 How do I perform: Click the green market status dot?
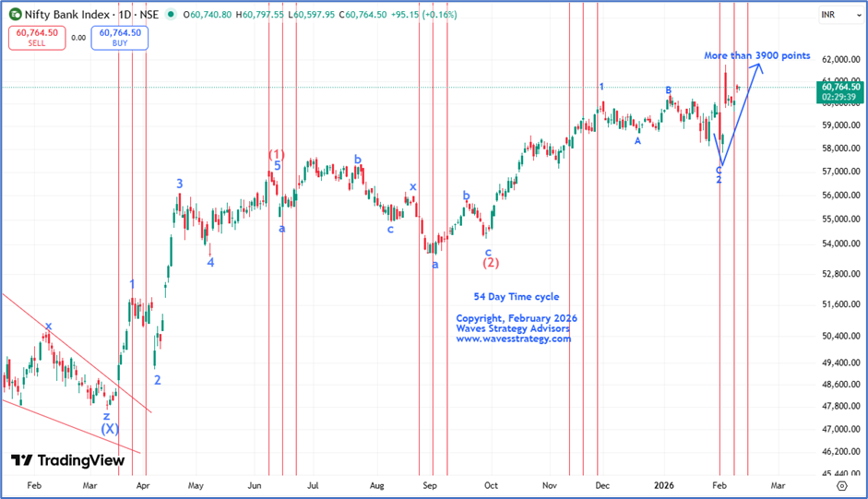tap(171, 15)
